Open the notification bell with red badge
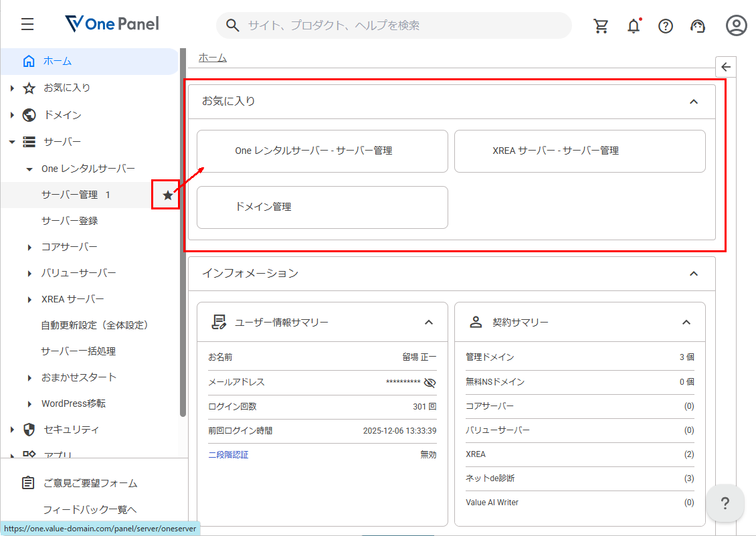The width and height of the screenshot is (756, 536). pyautogui.click(x=633, y=25)
